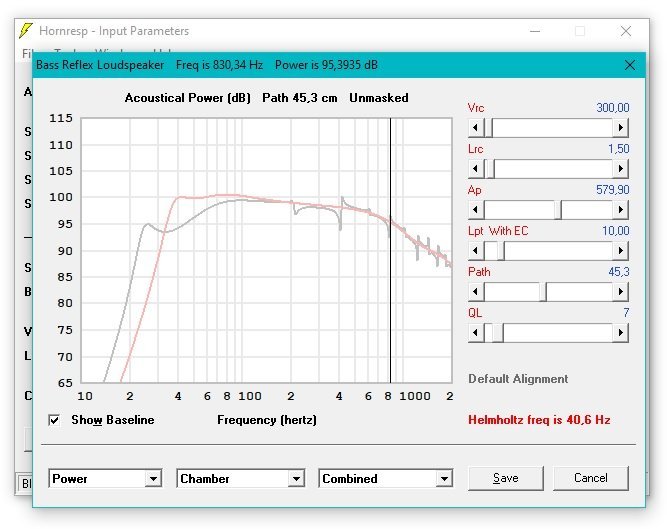Maximize the Hornresp Input Parameters window
The width and height of the screenshot is (667, 529).
pyautogui.click(x=579, y=30)
